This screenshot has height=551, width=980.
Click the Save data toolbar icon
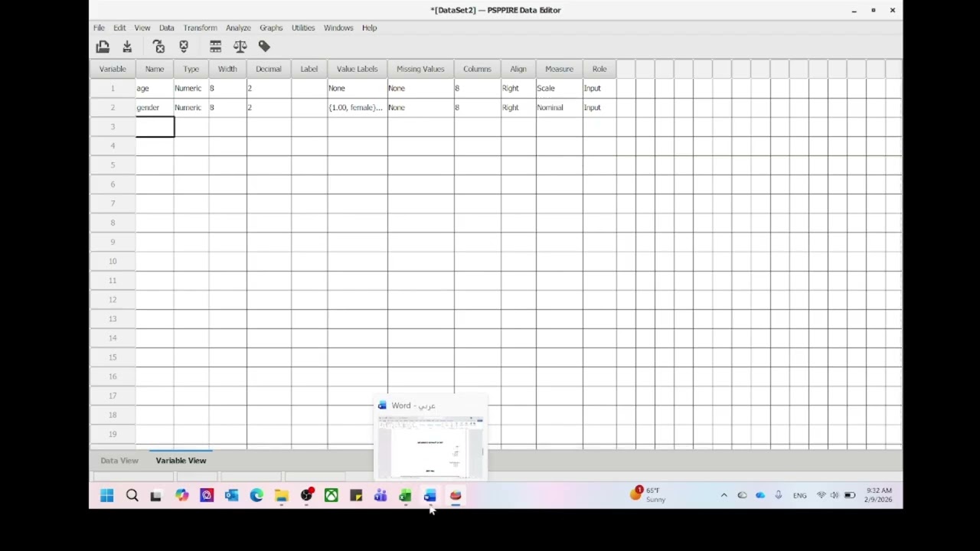pyautogui.click(x=127, y=47)
